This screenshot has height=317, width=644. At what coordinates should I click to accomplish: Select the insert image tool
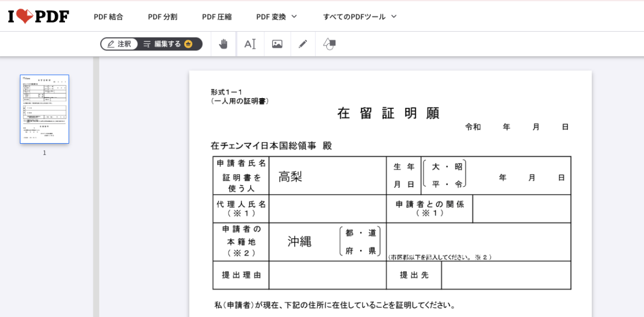tap(277, 44)
